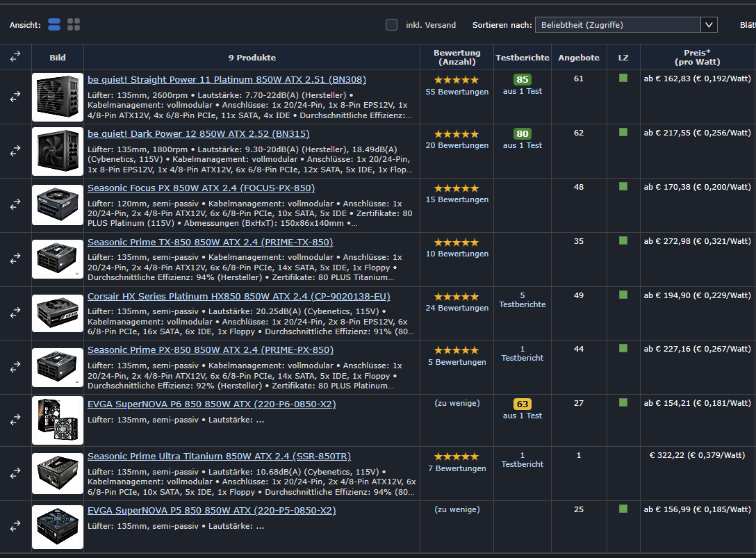Image resolution: width=756 pixels, height=558 pixels.
Task: Click star rating of Corsair HX850
Action: pyautogui.click(x=457, y=297)
